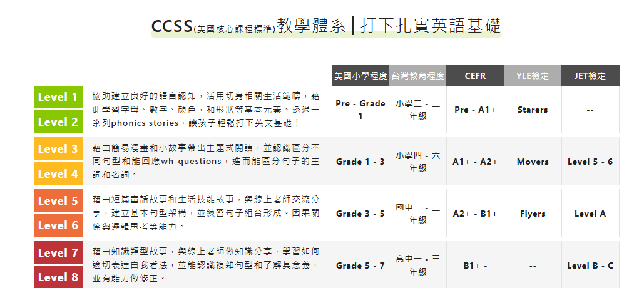Click the Flyers YLE cell
Screen dimensions: 644x300
(x=533, y=214)
